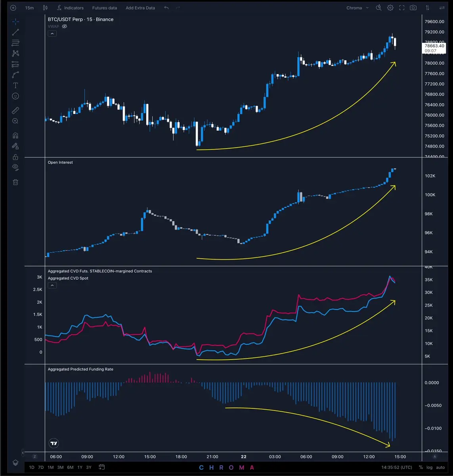Viewport: 453px width, 476px height.
Task: Select the pattern drawing tool
Action: click(x=15, y=53)
